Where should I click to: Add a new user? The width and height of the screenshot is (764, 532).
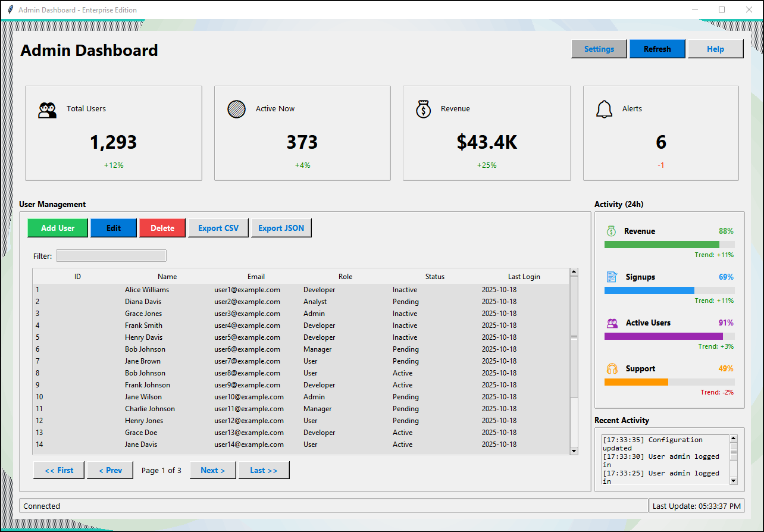point(57,228)
